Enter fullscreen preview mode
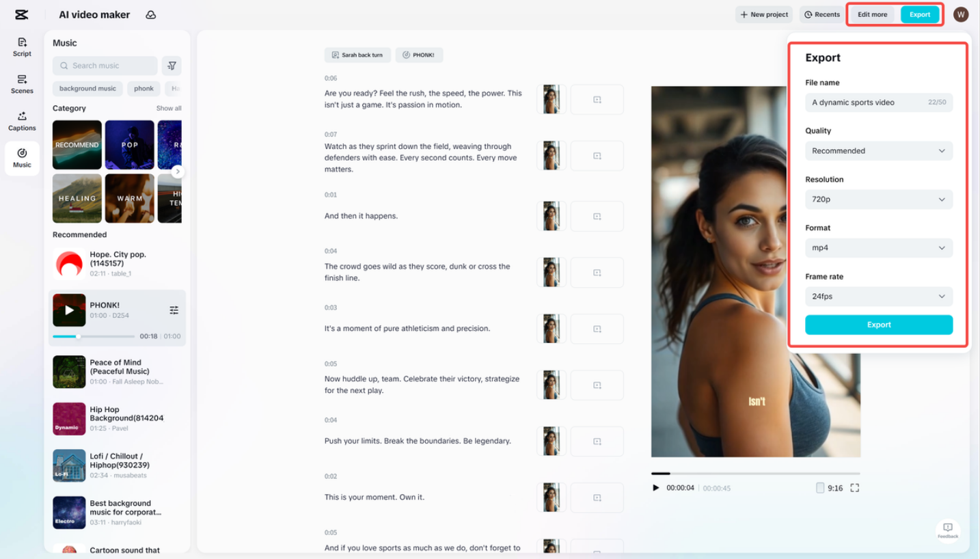980x559 pixels. [854, 488]
